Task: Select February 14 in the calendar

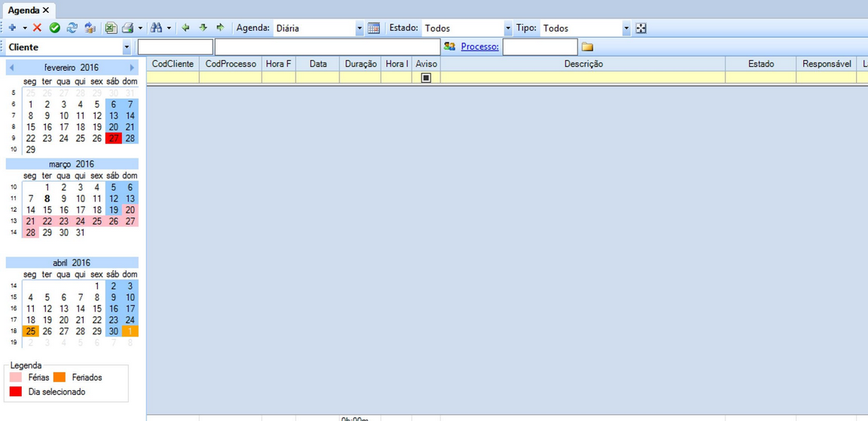Action: [x=130, y=115]
